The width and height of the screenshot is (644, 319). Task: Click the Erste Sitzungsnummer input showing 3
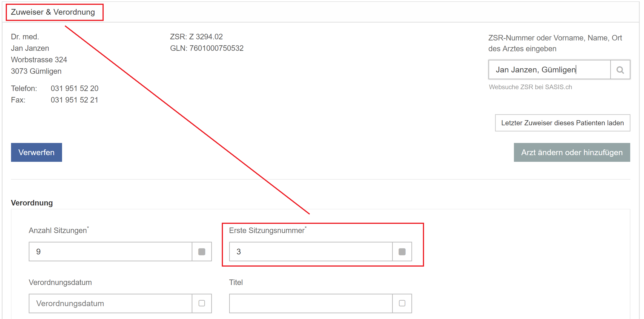coord(311,251)
